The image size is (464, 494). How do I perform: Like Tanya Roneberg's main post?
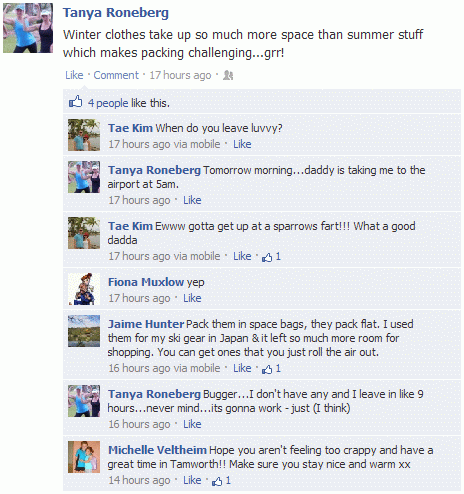click(74, 75)
